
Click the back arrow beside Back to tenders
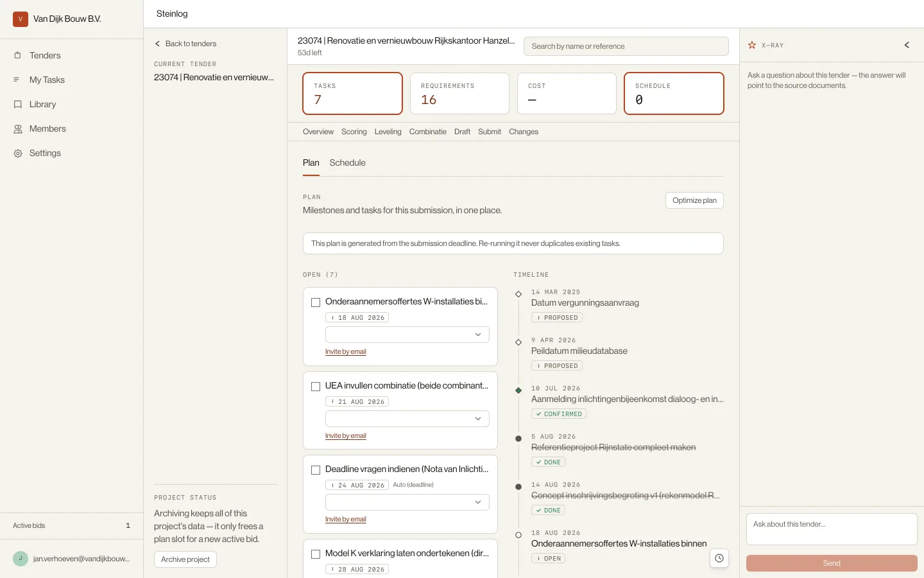(x=157, y=44)
